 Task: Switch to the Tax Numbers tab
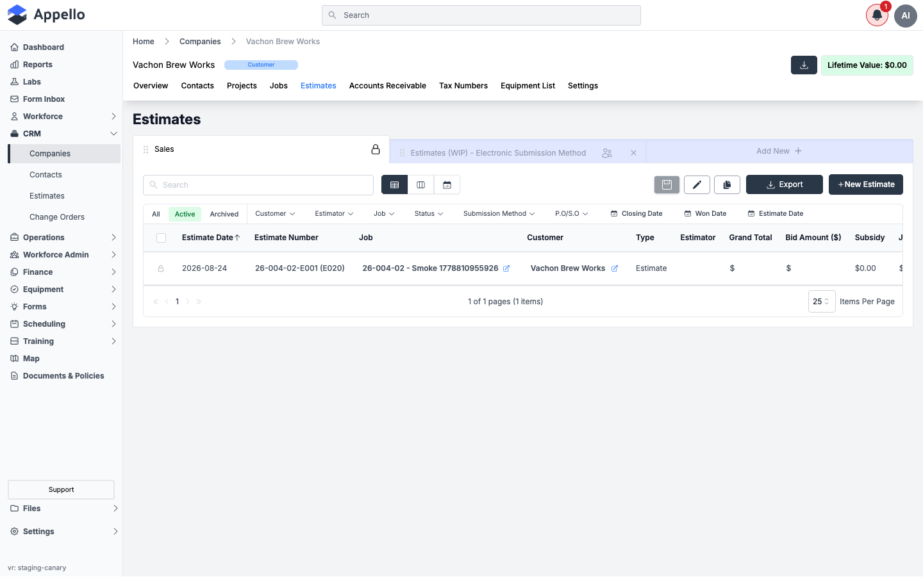(463, 86)
